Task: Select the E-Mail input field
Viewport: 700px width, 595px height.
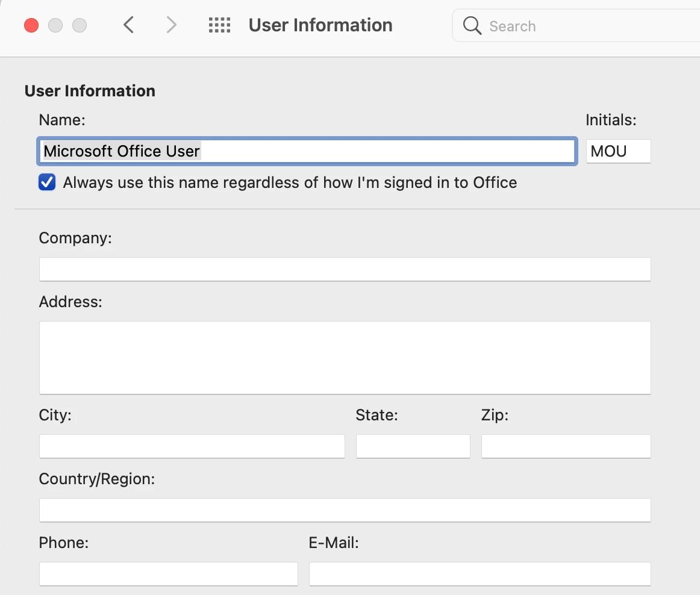Action: click(x=480, y=573)
